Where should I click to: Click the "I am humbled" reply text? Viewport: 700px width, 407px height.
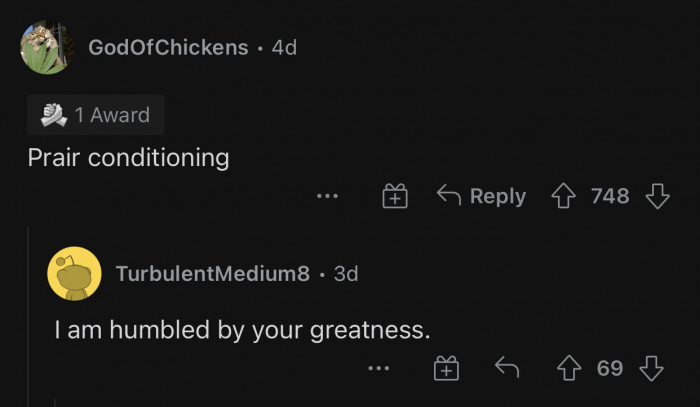point(242,329)
